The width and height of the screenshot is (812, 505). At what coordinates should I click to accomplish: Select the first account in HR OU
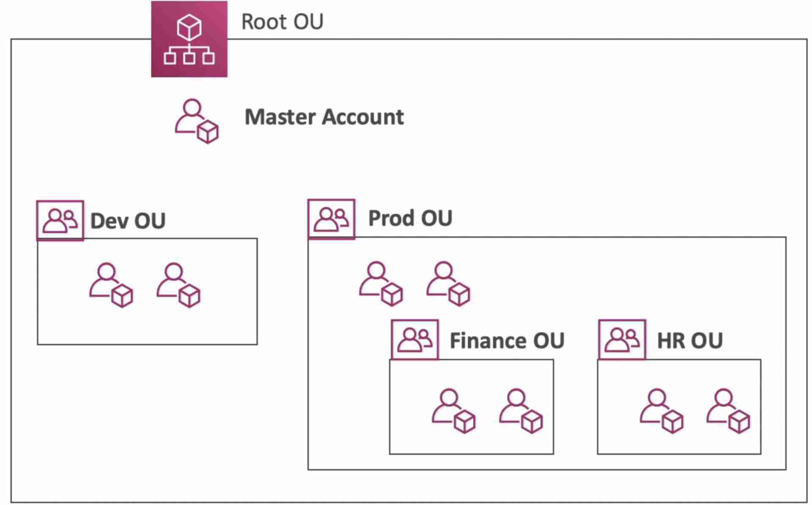661,411
